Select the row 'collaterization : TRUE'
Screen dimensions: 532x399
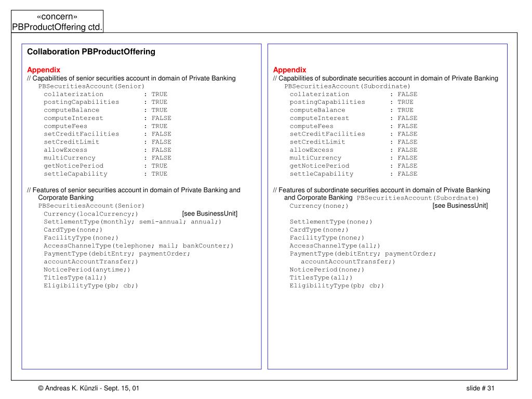point(105,95)
